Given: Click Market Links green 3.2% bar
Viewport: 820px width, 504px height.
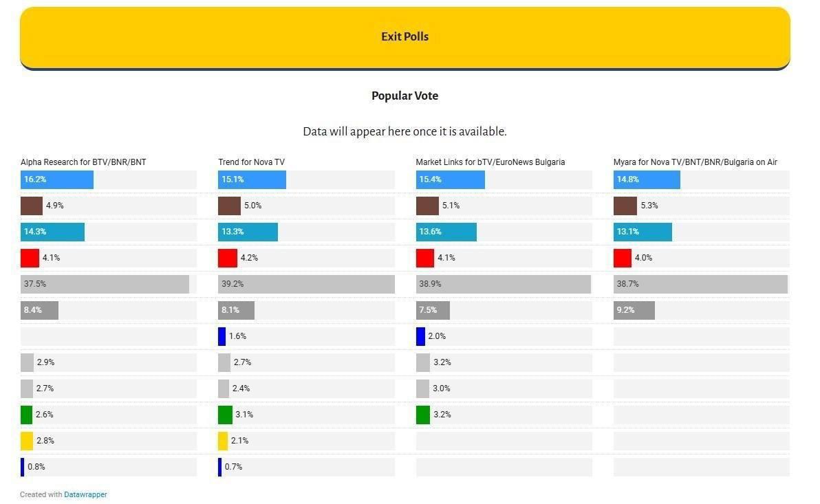Looking at the screenshot, I should click(x=423, y=415).
